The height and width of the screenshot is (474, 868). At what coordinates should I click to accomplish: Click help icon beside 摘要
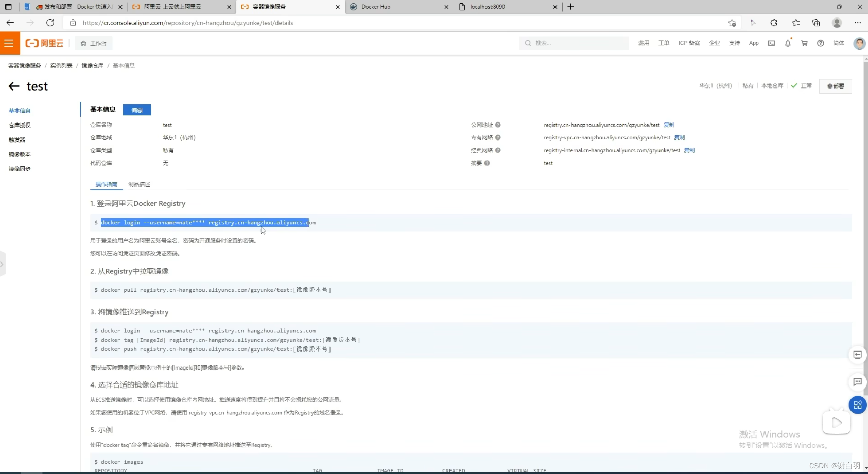coord(487,163)
